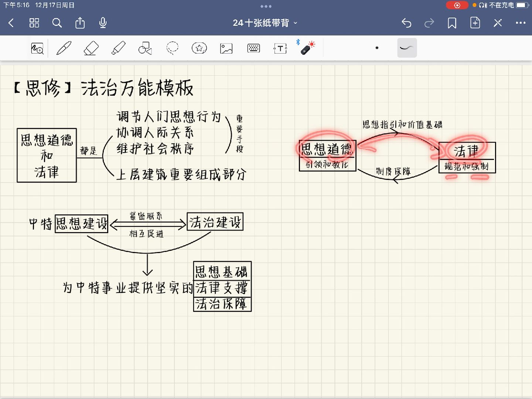The image size is (532, 399).
Task: Tap the status bar date 12月17日周日
Action: [55, 5]
